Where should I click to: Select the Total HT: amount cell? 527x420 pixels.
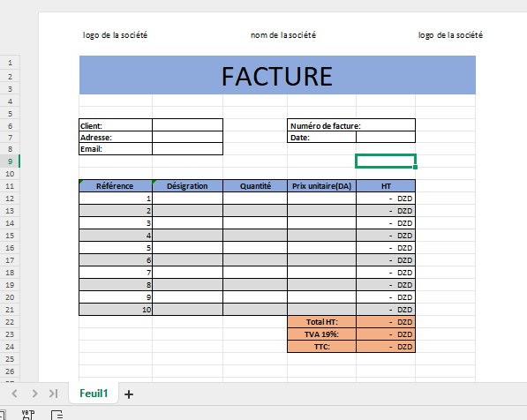[x=386, y=322]
